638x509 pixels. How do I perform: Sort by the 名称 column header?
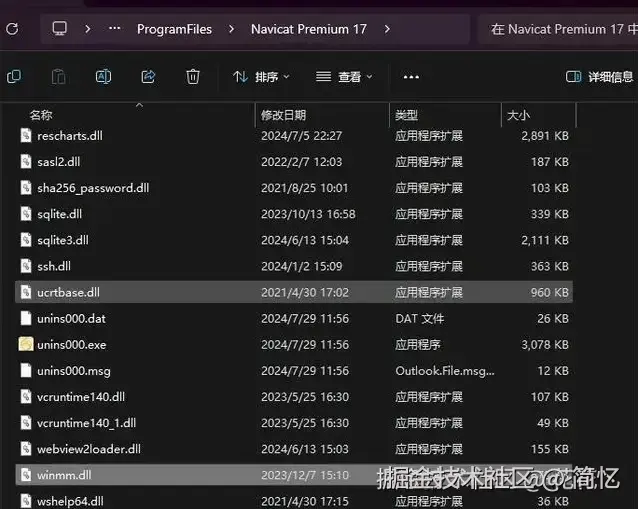[x=41, y=115]
